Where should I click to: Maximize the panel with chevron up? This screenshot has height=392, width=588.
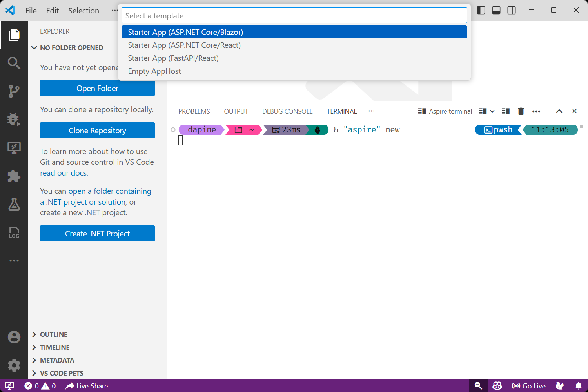point(559,111)
